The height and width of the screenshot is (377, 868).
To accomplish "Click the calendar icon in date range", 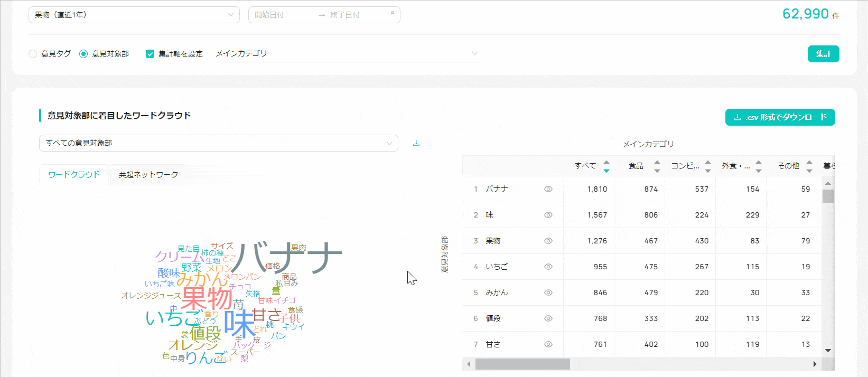I will coord(392,13).
